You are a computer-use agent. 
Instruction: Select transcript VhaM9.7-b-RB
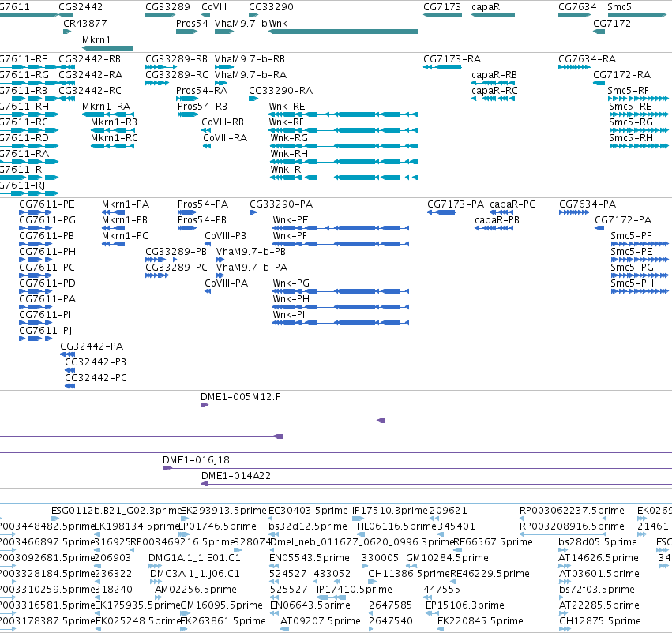click(x=250, y=58)
